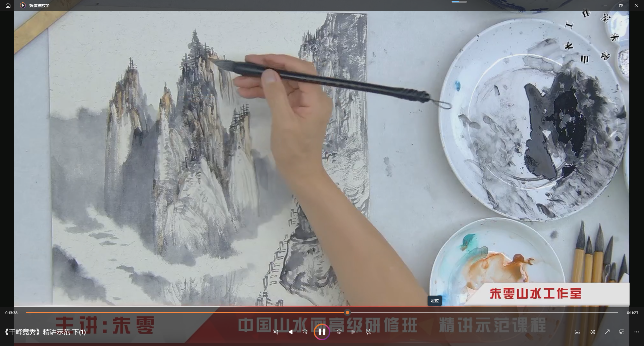644x346 pixels.
Task: Close the Media Player window
Action: pos(636,5)
